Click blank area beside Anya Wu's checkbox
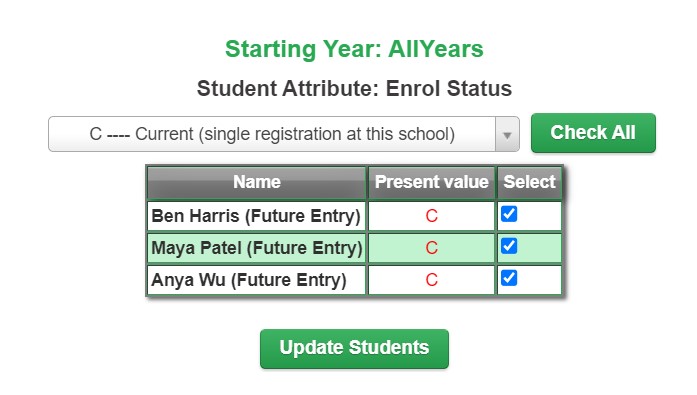 pyautogui.click(x=540, y=280)
